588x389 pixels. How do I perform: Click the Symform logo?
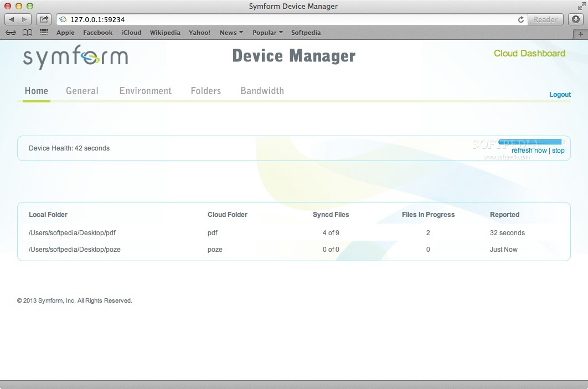tap(75, 57)
